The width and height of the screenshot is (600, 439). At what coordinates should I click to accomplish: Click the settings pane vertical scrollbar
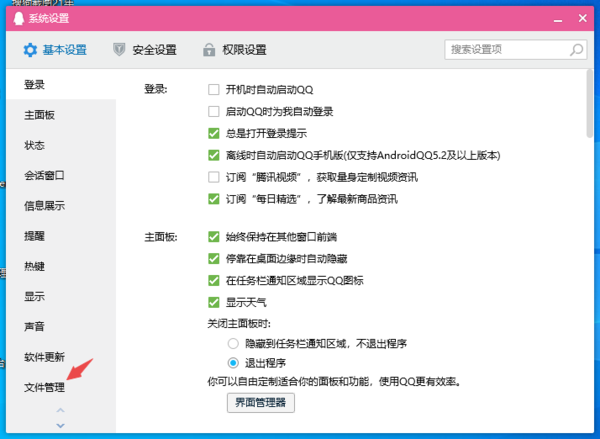point(590,103)
